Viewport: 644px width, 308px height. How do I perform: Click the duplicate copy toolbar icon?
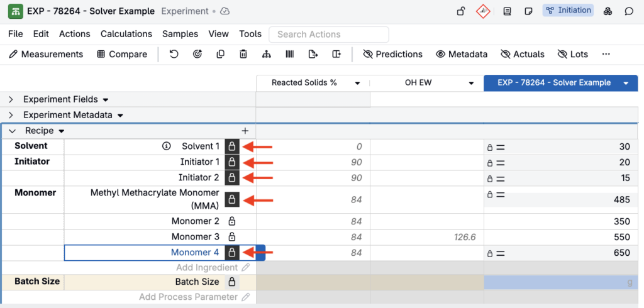point(221,54)
